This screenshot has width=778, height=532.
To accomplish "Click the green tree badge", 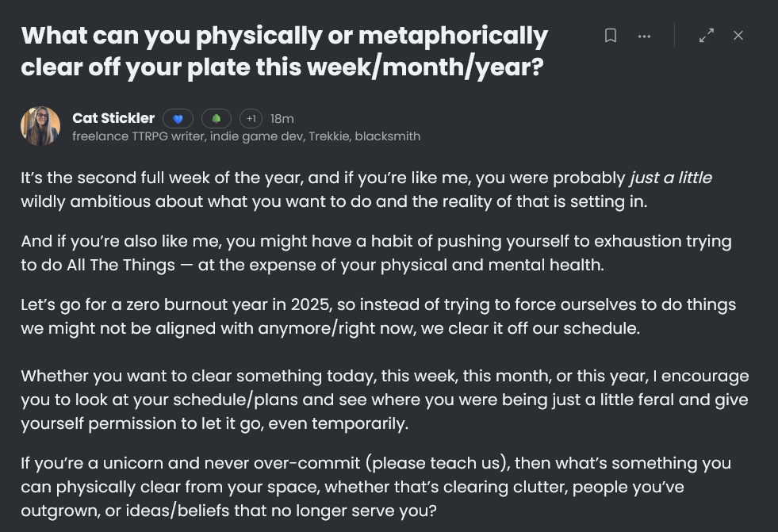I will pos(217,119).
